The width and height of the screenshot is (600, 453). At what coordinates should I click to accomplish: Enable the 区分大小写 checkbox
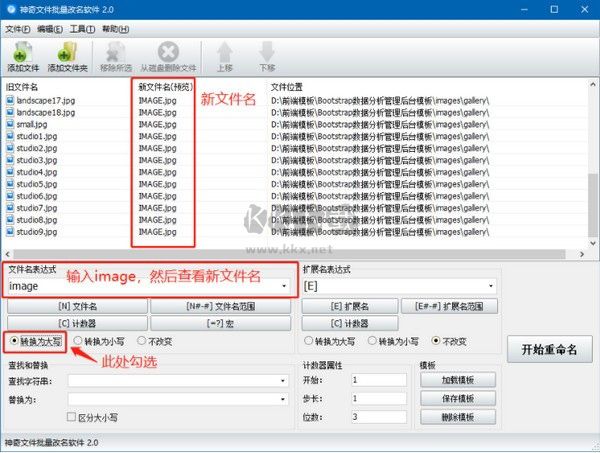click(71, 417)
